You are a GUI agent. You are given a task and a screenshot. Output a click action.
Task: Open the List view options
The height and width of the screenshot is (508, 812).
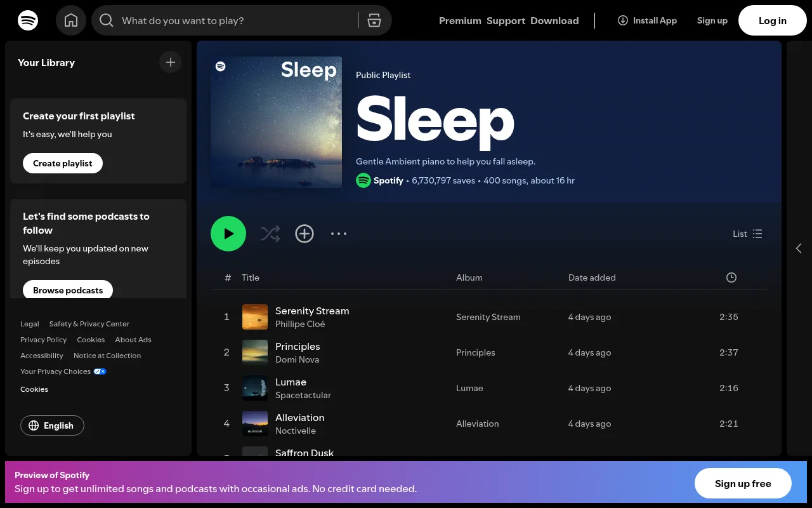coord(747,234)
